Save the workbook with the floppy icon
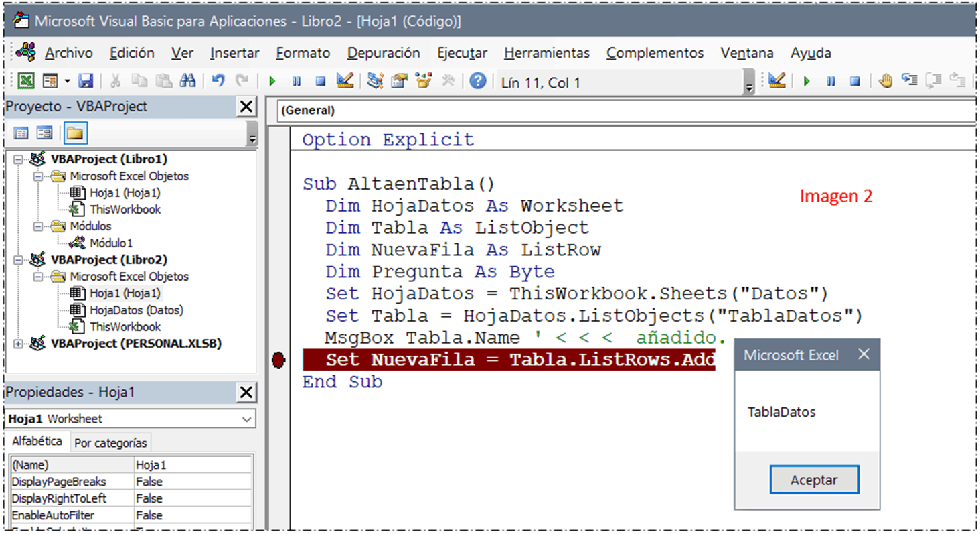The height and width of the screenshot is (534, 980). point(86,82)
